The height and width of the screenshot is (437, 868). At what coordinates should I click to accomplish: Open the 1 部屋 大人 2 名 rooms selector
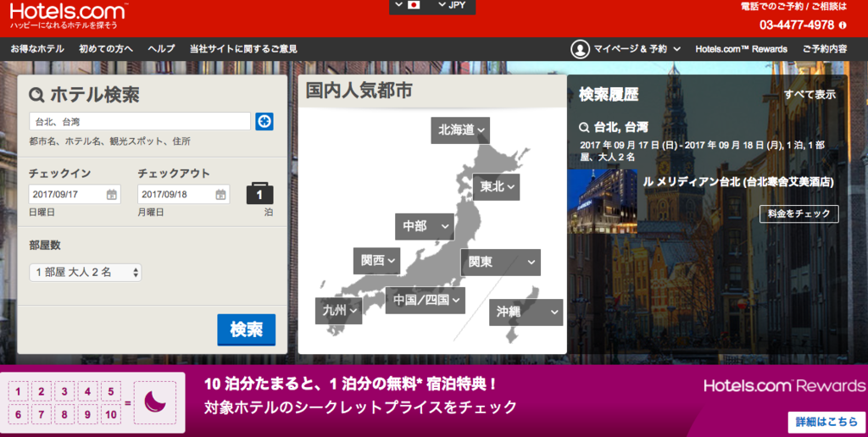(86, 272)
